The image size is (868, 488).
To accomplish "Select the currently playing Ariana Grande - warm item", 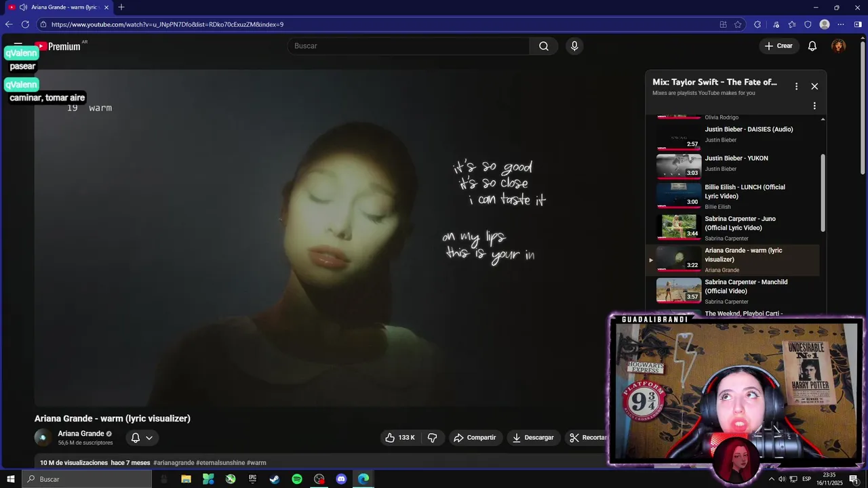I will point(732,260).
